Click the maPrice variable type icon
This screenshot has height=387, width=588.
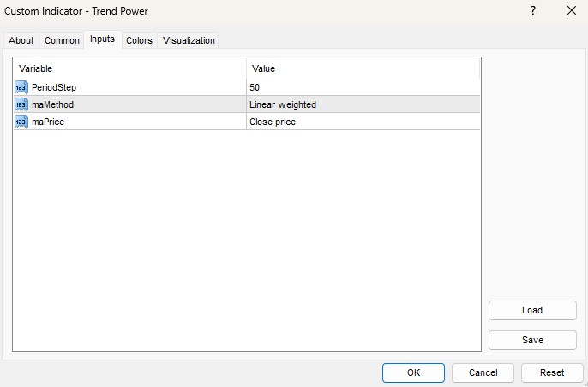21,122
